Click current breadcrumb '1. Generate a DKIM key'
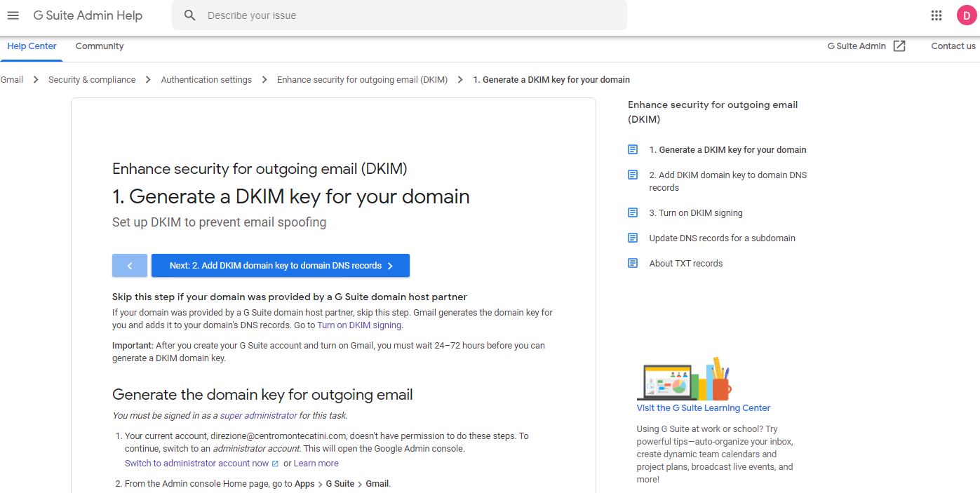This screenshot has width=980, height=493. coord(551,80)
